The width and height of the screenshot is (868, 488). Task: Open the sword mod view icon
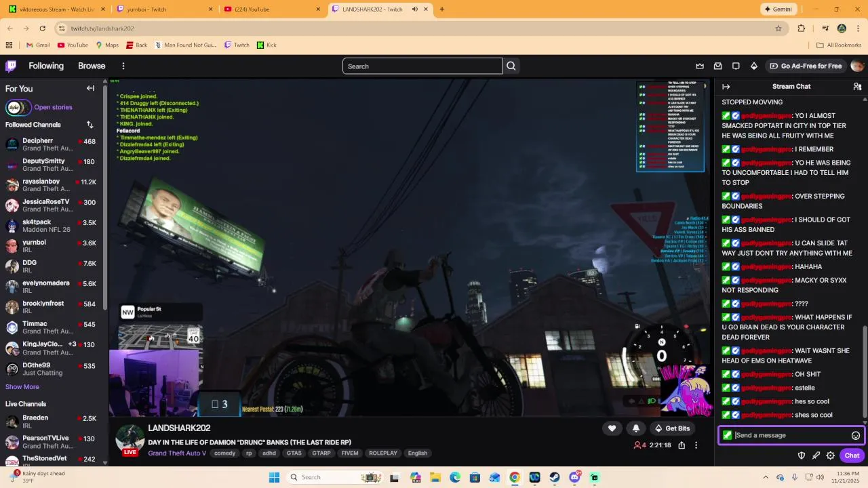(816, 455)
